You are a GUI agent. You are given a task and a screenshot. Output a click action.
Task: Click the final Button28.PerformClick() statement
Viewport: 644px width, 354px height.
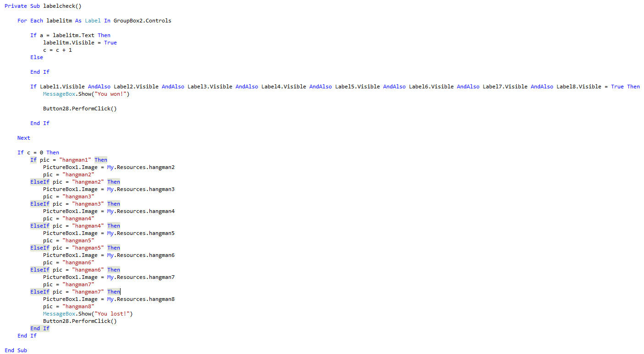(x=79, y=321)
